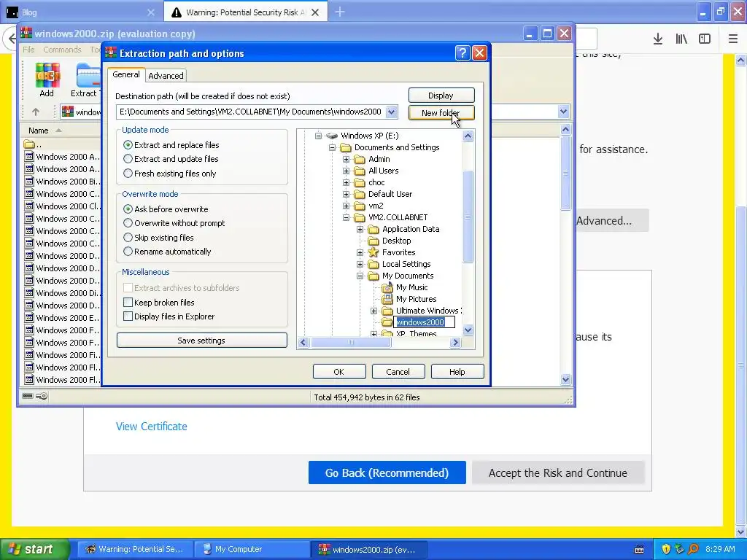747x560 pixels.
Task: Click the New folder button
Action: click(x=441, y=113)
